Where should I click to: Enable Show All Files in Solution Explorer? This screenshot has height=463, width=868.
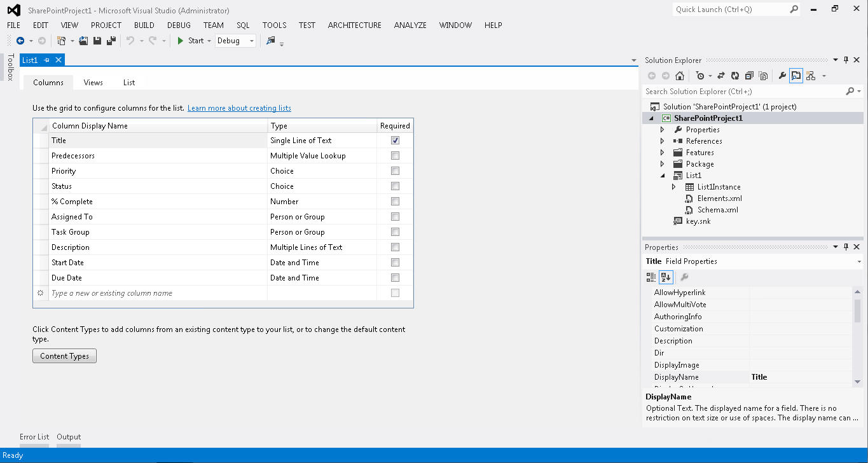tap(764, 76)
